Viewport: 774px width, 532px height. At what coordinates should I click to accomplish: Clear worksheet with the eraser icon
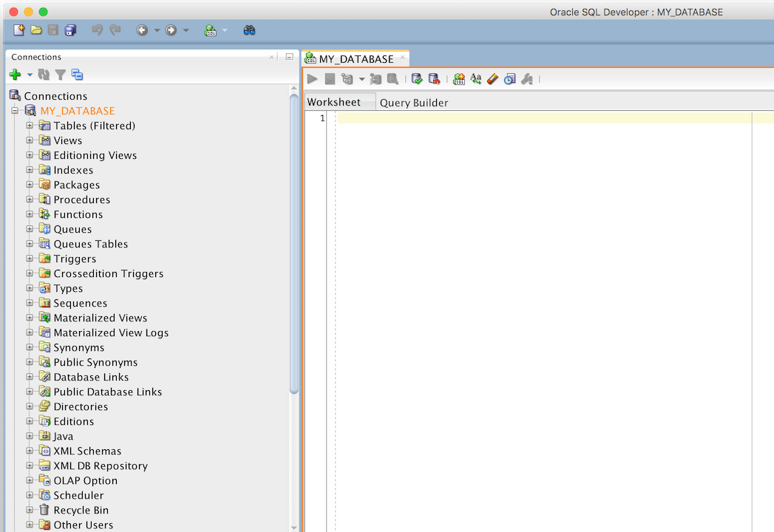(492, 78)
